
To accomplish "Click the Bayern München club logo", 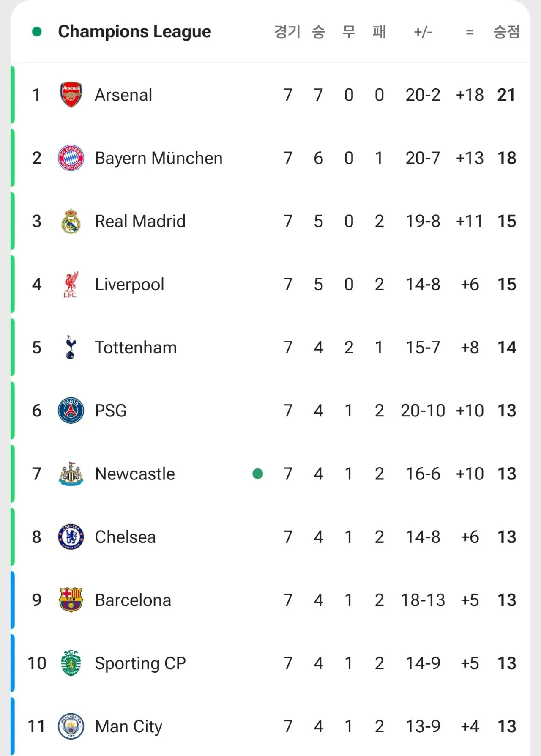I will (x=71, y=158).
